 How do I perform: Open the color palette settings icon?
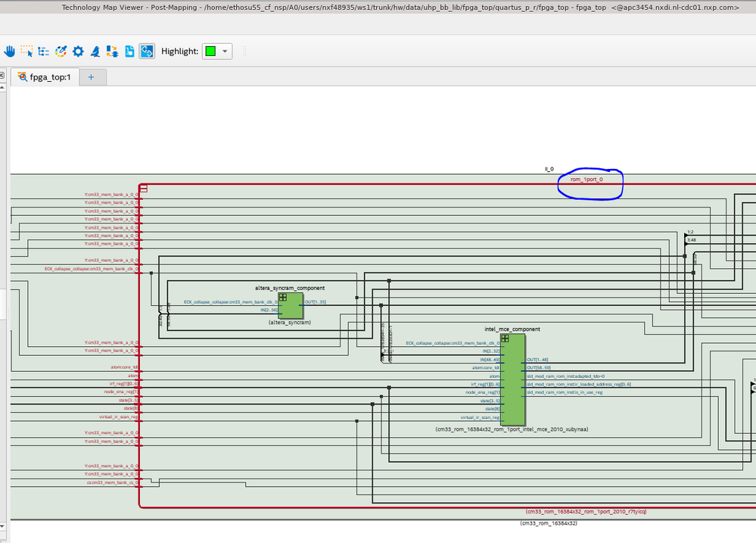click(61, 51)
